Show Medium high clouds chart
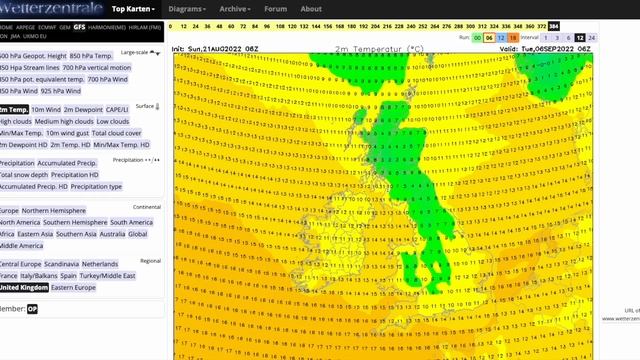Image resolution: width=640 pixels, height=360 pixels. tap(64, 122)
